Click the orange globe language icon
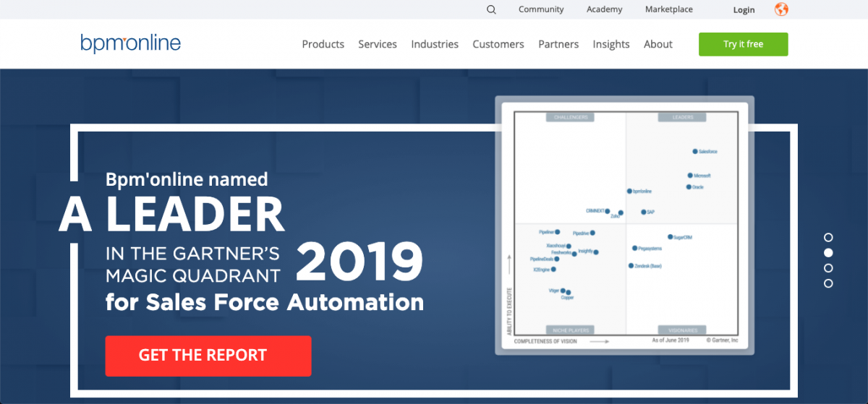 point(781,9)
